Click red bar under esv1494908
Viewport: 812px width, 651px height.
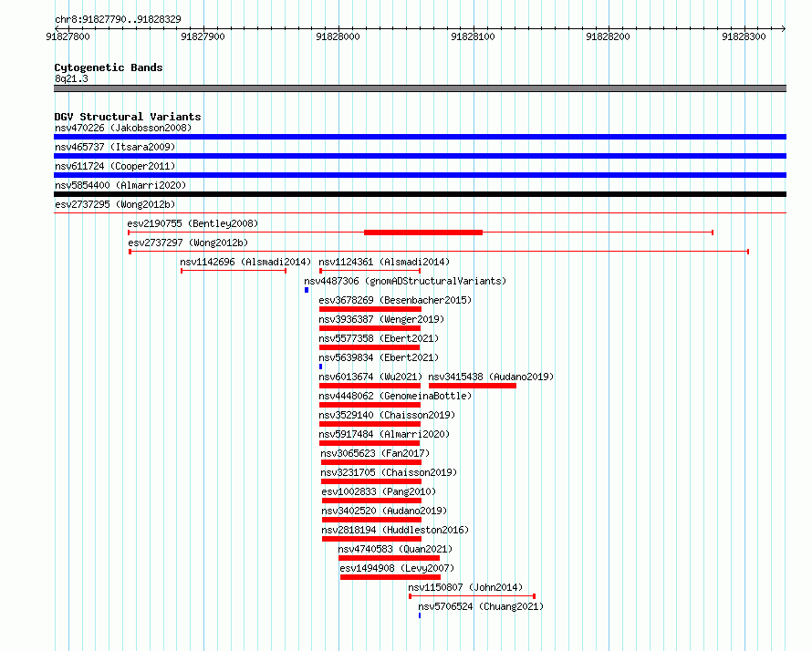[x=390, y=577]
